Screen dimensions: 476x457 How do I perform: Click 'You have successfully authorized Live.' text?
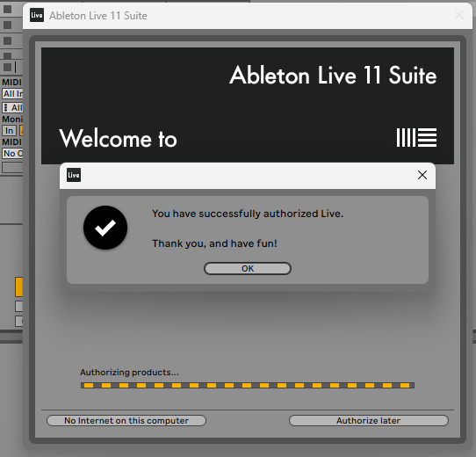tap(248, 214)
